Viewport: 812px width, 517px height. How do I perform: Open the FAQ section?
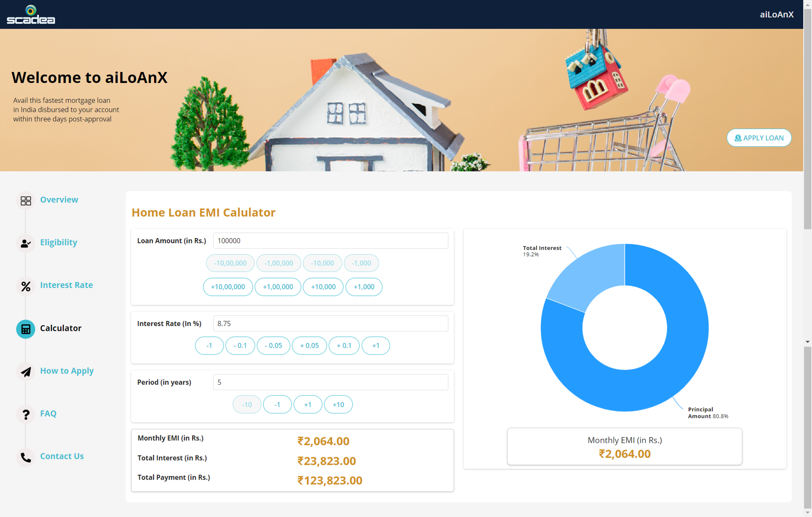coord(48,413)
